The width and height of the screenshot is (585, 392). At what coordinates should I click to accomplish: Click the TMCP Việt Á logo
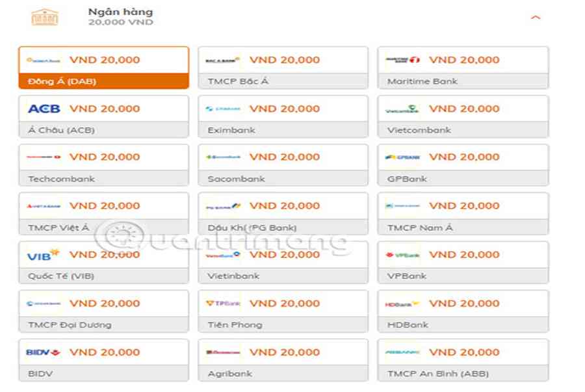point(44,206)
